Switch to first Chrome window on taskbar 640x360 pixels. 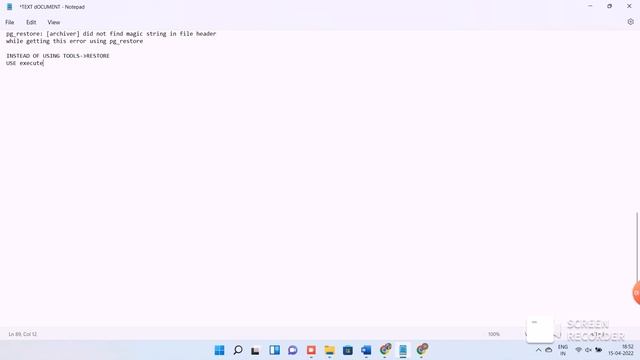(385, 349)
